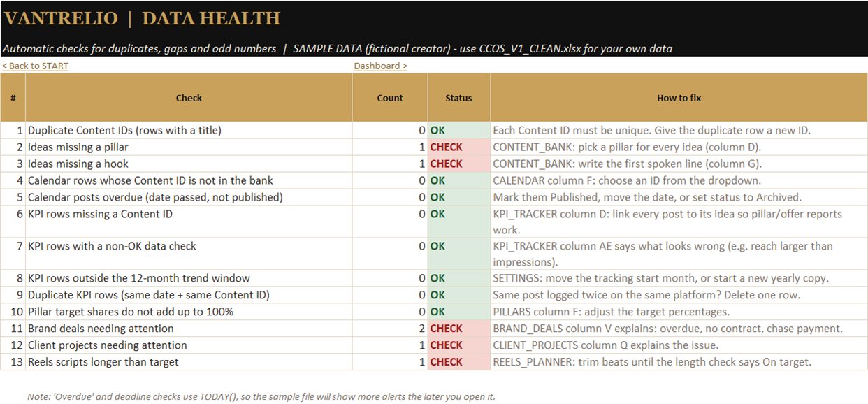Click fix text 'CALENDAR column F: choose an ID'
Viewport: 868px width, 404px height.
679,180
